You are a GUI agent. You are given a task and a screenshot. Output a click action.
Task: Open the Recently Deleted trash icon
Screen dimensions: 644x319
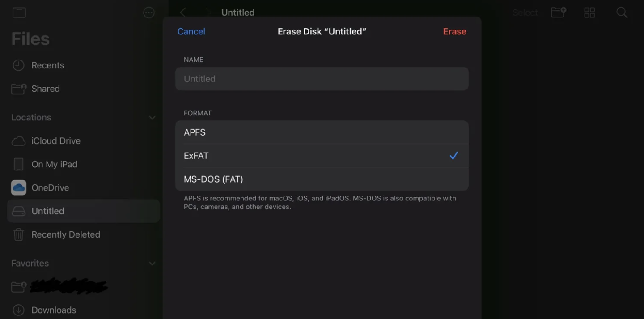click(x=18, y=234)
